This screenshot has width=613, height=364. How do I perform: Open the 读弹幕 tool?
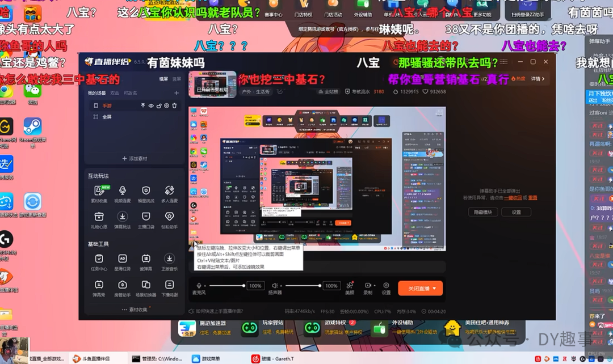pyautogui.click(x=146, y=263)
